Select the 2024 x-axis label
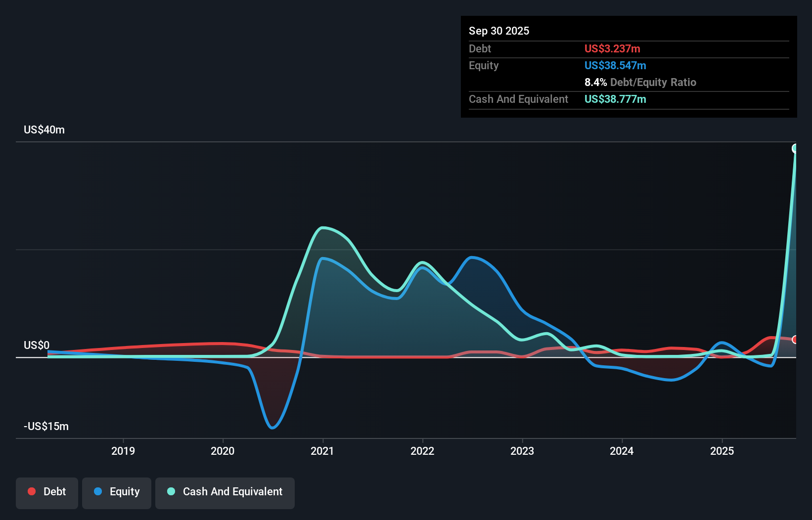 622,451
